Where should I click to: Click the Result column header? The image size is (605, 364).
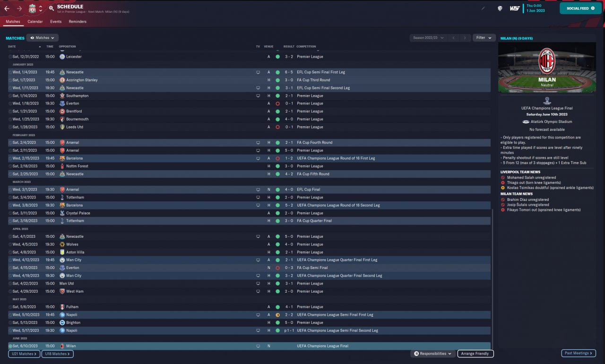point(289,47)
